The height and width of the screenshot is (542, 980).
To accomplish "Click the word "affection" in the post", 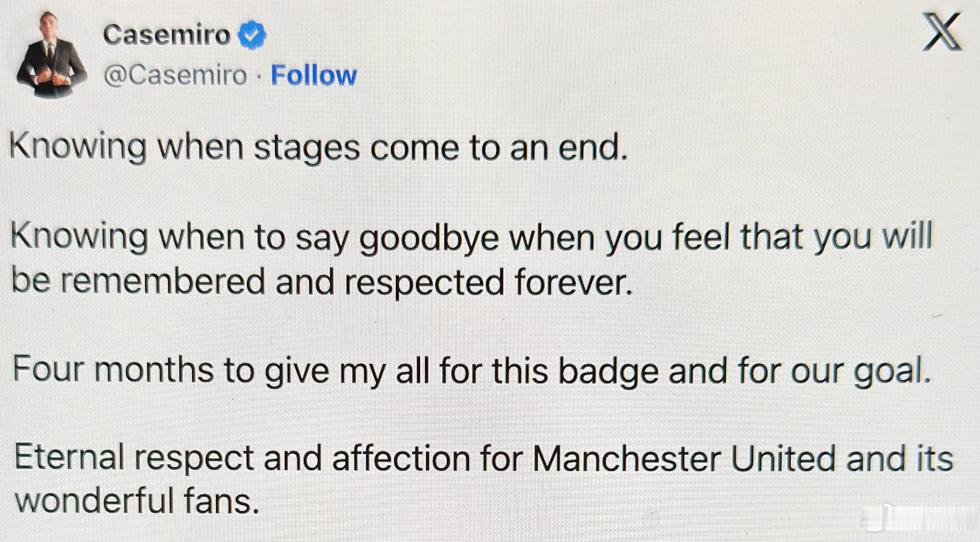I will [x=401, y=459].
